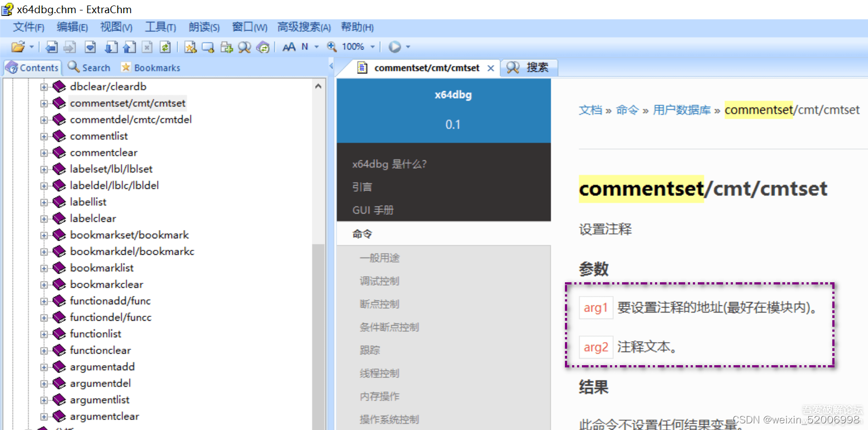Open the GUI 手册 sidebar link
The width and height of the screenshot is (868, 430).
[373, 210]
